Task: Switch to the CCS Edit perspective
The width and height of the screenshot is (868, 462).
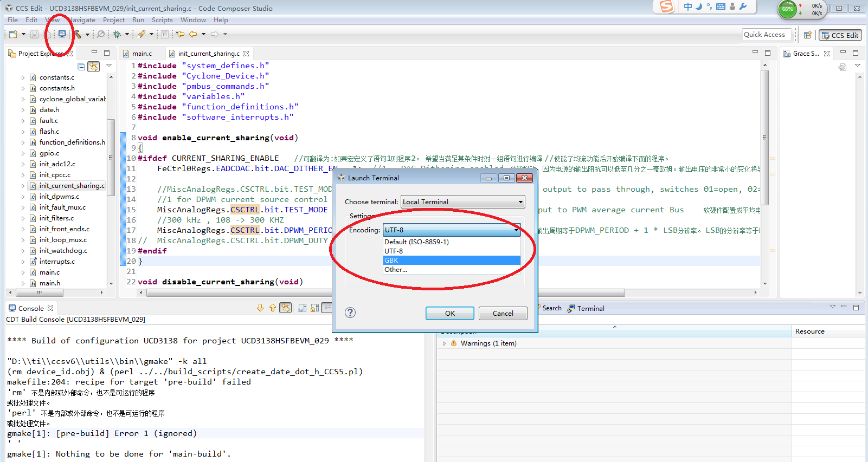Action: point(840,35)
